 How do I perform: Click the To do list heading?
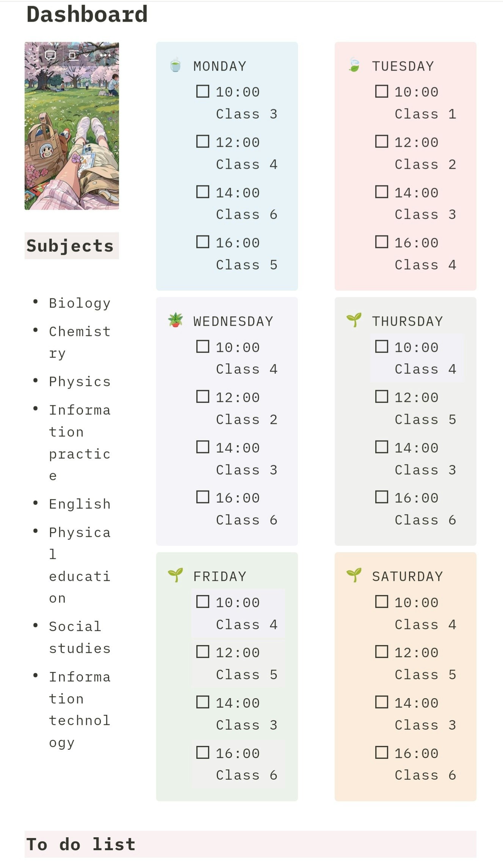[x=81, y=844]
